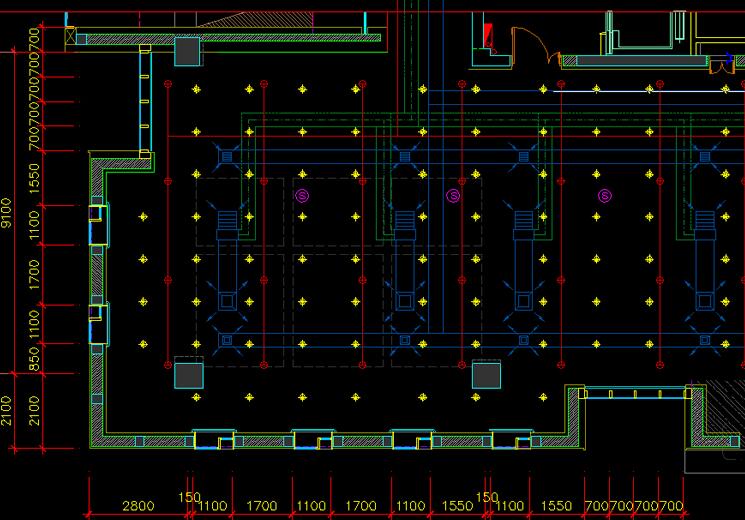Pick the rightmost magenta S sensor symbol
Screen dimensions: 745x520
(x=604, y=196)
